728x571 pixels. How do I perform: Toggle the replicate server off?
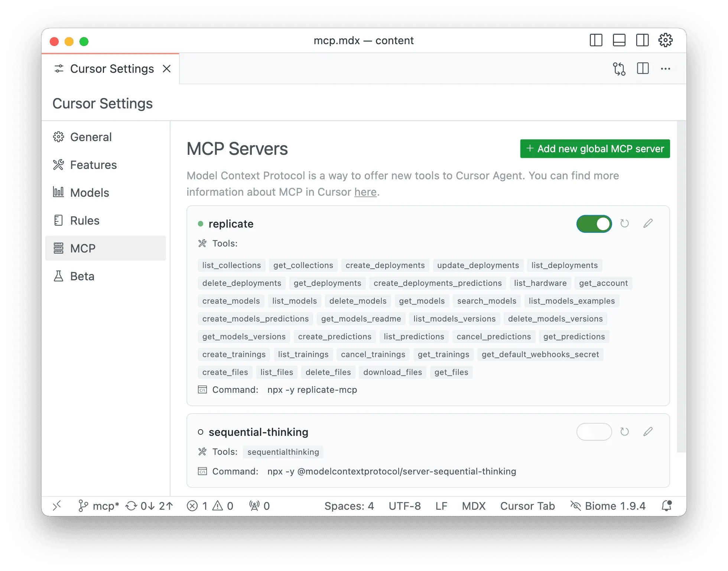click(x=594, y=223)
